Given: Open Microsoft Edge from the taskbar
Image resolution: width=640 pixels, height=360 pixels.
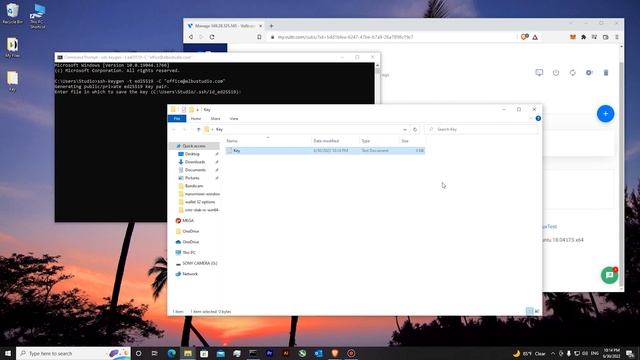Looking at the screenshot, I should 171,353.
